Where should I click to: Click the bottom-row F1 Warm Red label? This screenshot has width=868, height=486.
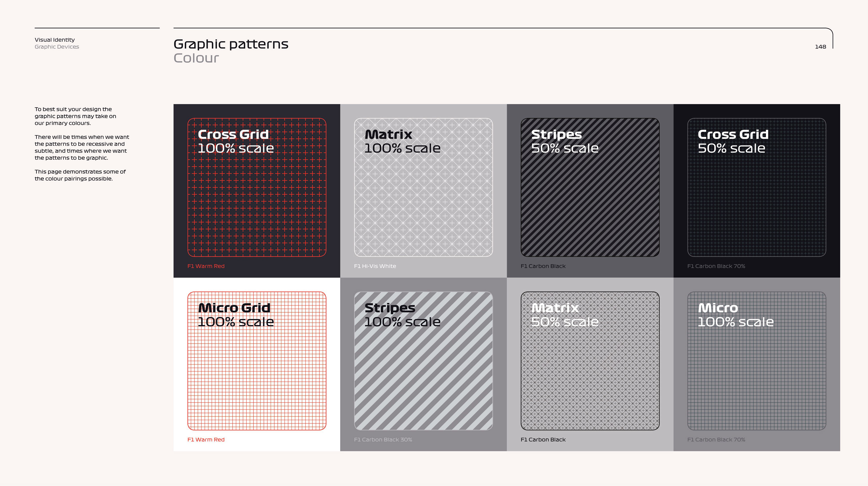click(x=205, y=439)
